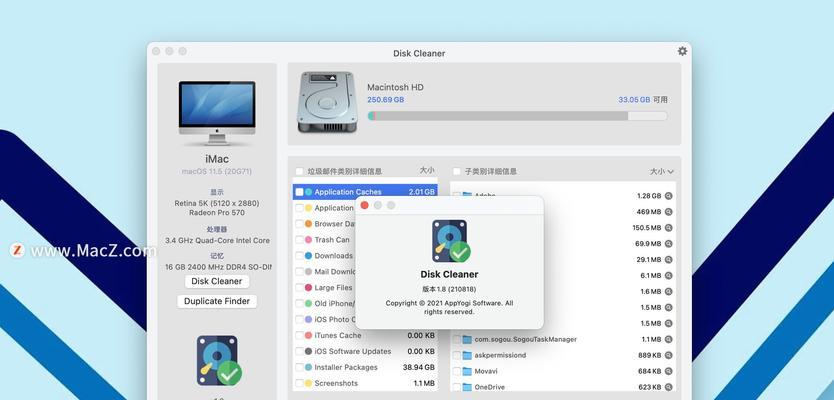834x400 pixels.
Task: Open settings via the gear icon
Action: [682, 51]
